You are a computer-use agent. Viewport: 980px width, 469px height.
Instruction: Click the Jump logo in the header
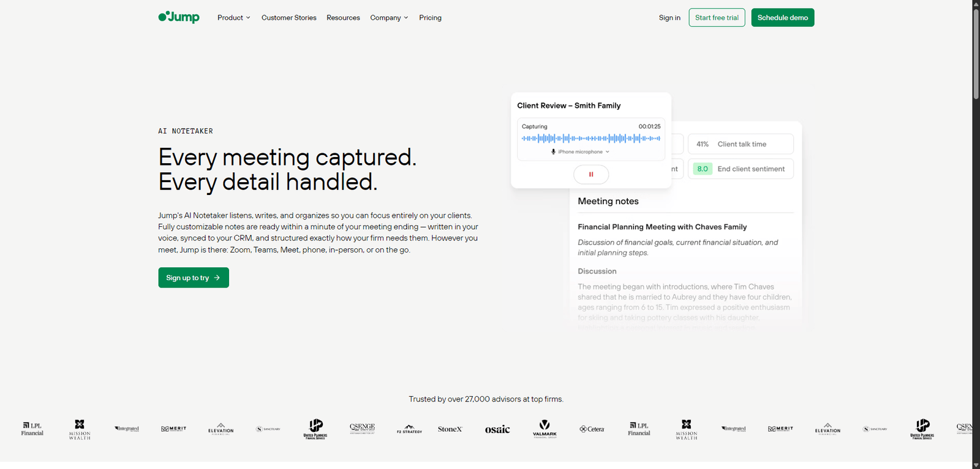pos(179,17)
